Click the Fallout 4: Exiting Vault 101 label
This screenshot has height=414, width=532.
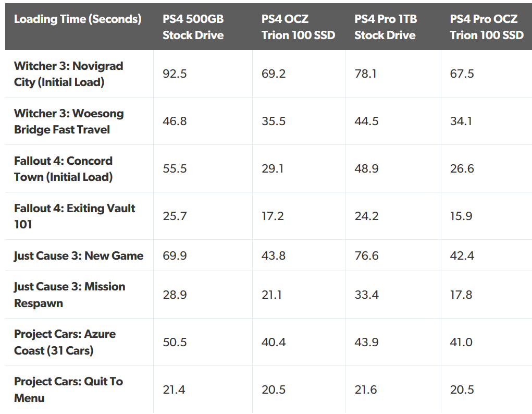tap(75, 216)
